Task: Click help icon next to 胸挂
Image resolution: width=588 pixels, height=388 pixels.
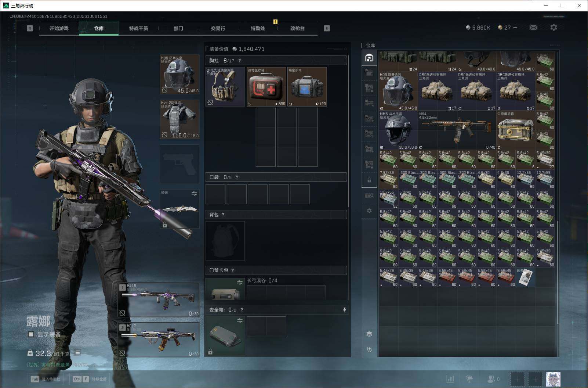Action: click(240, 61)
